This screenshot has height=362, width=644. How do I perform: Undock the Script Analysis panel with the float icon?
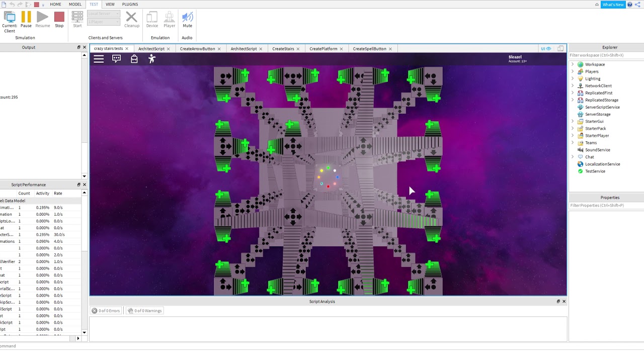(x=558, y=301)
